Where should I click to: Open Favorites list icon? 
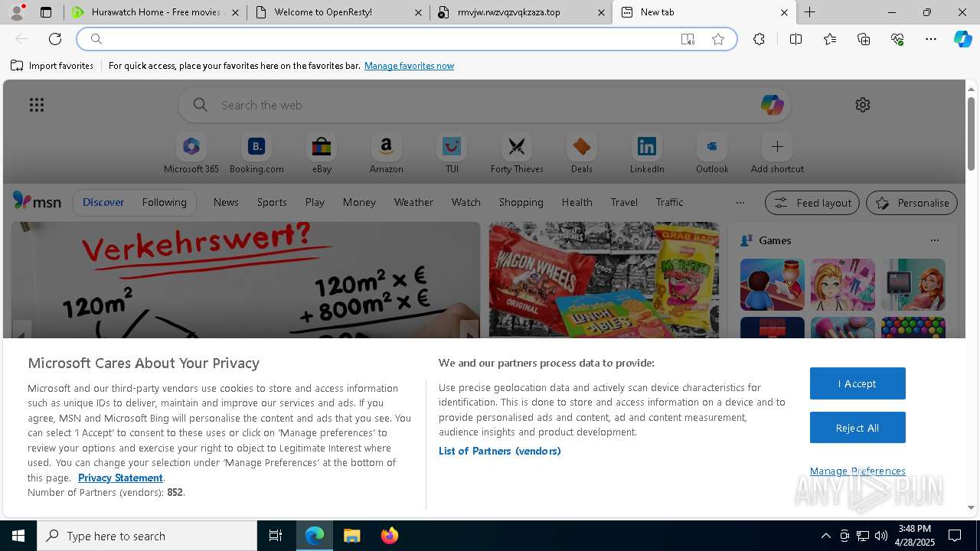point(830,39)
